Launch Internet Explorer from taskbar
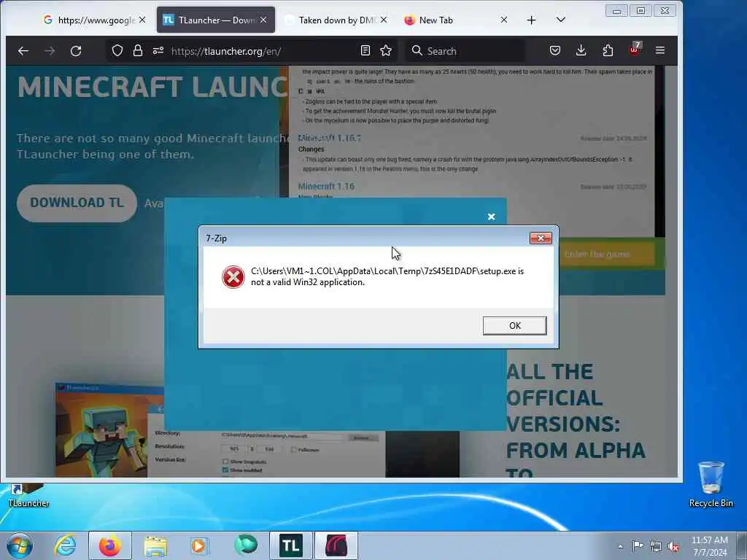Screen dimensions: 747x560 point(65,545)
